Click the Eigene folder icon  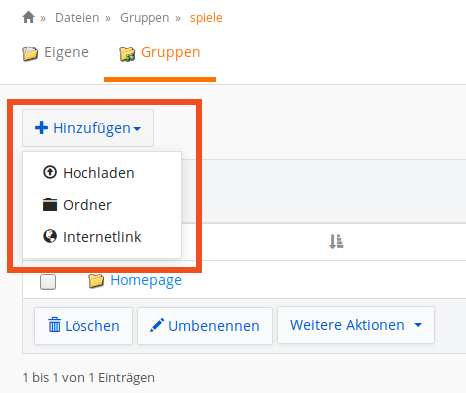[x=30, y=54]
